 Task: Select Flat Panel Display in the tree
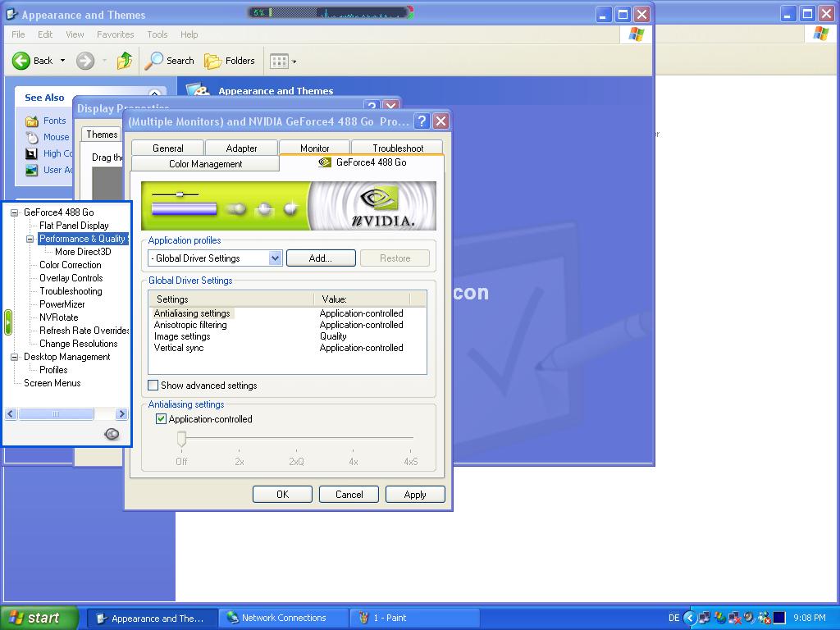pos(74,226)
